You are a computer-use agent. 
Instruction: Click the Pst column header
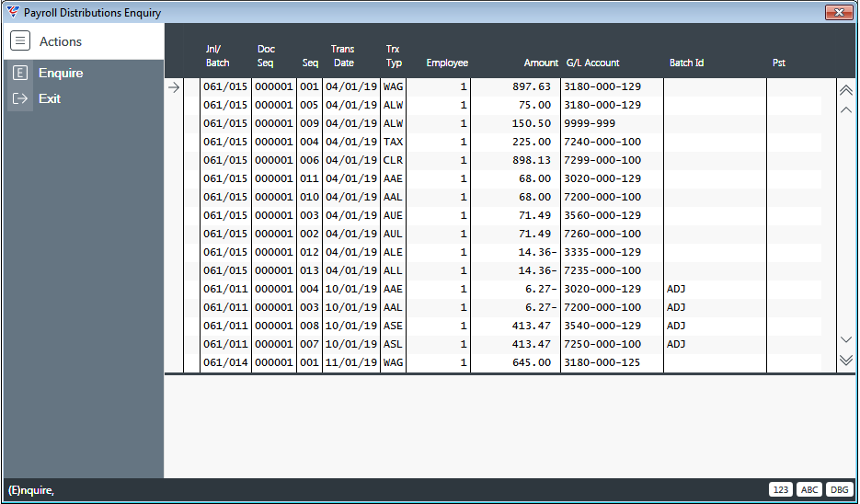pyautogui.click(x=779, y=63)
